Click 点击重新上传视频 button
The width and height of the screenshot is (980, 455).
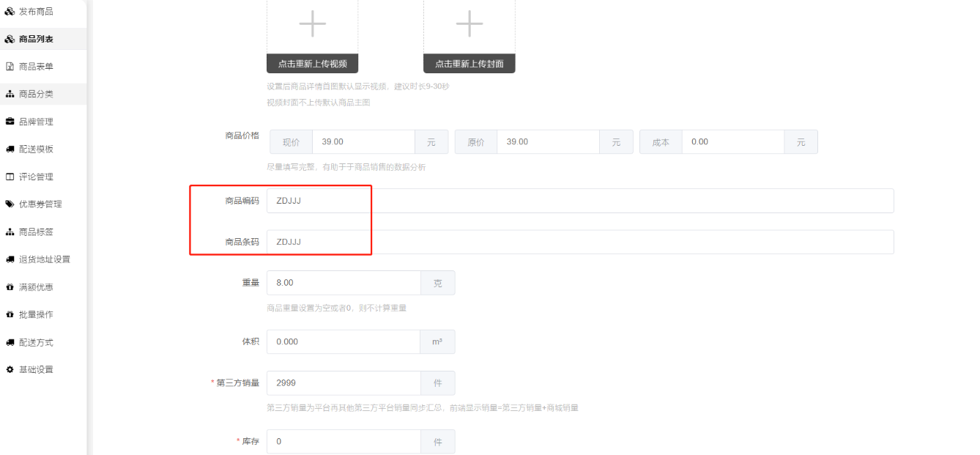(312, 64)
